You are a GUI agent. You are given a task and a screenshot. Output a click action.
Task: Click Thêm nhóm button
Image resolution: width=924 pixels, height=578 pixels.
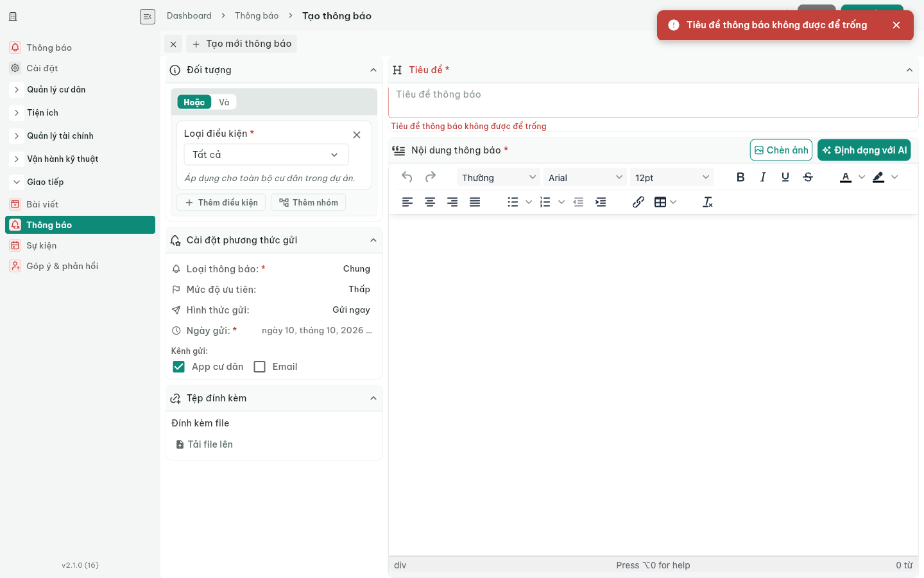click(309, 202)
